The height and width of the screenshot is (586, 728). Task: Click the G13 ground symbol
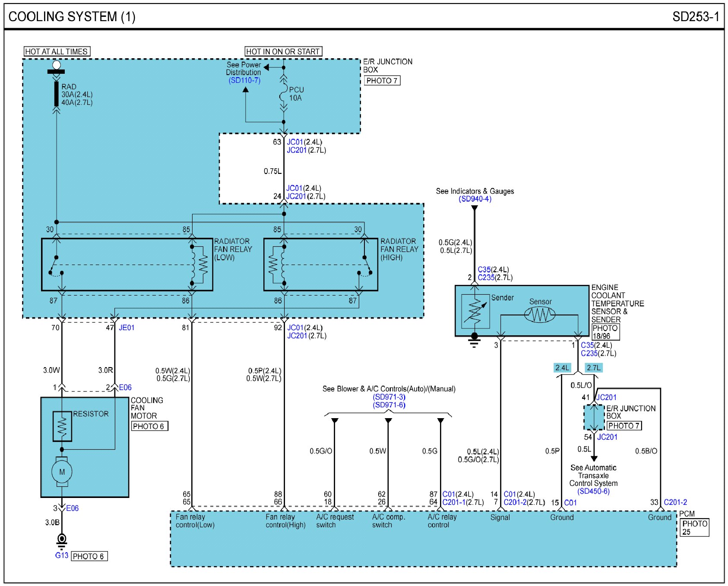pos(62,539)
